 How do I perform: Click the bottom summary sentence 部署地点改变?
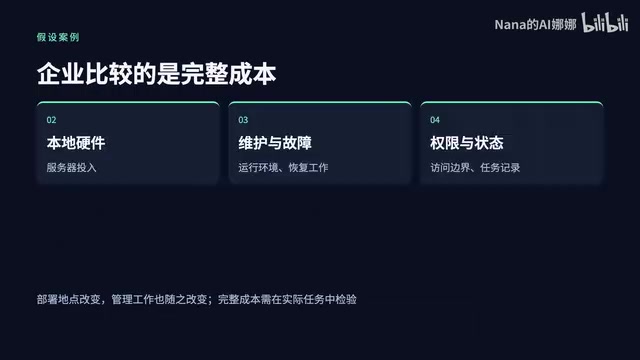click(197, 299)
